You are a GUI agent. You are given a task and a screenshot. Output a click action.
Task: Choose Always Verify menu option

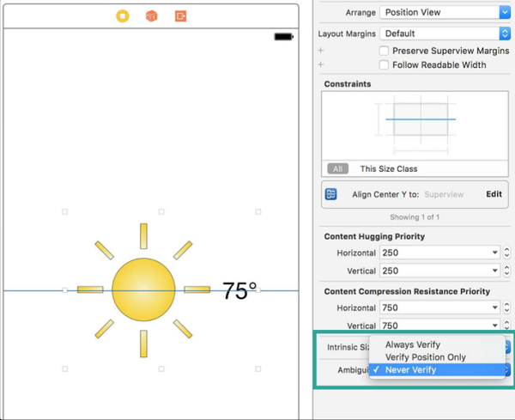(437, 344)
